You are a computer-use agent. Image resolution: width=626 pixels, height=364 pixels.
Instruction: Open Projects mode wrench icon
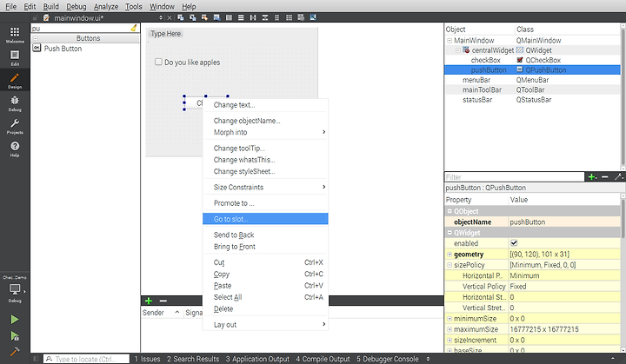[15, 126]
